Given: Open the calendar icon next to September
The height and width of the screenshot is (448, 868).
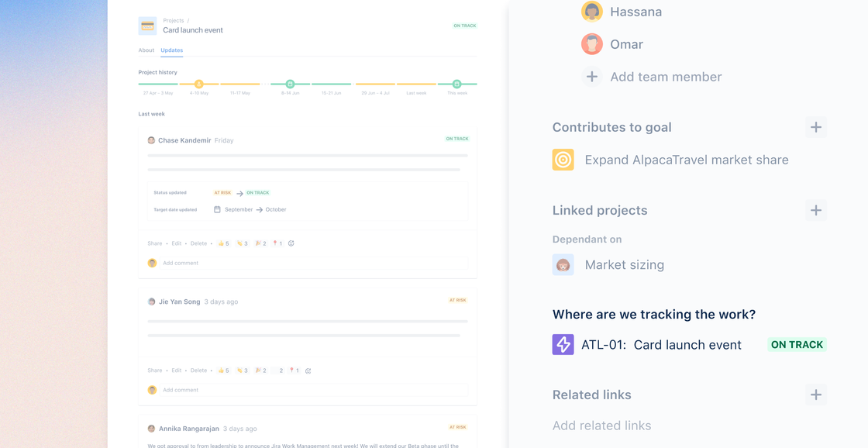Looking at the screenshot, I should tap(217, 209).
